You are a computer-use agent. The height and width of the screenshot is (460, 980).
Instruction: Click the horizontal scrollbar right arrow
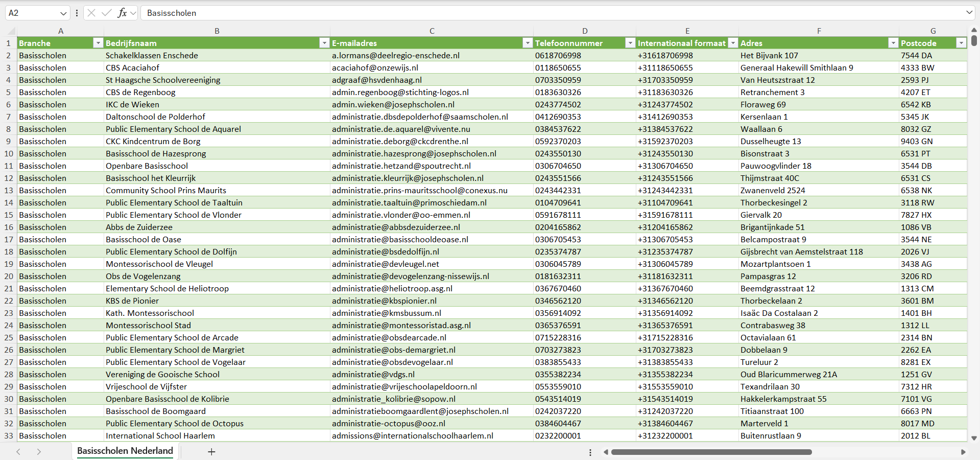963,452
